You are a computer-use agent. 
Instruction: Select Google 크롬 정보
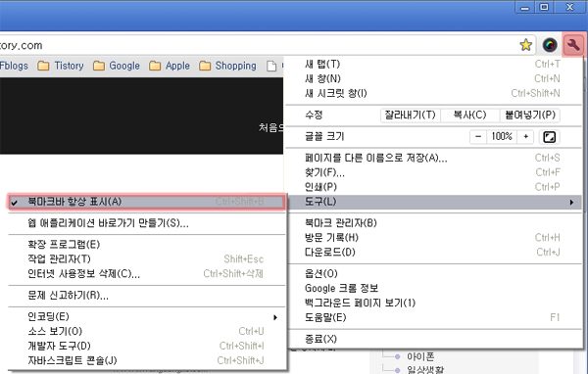pyautogui.click(x=434, y=289)
